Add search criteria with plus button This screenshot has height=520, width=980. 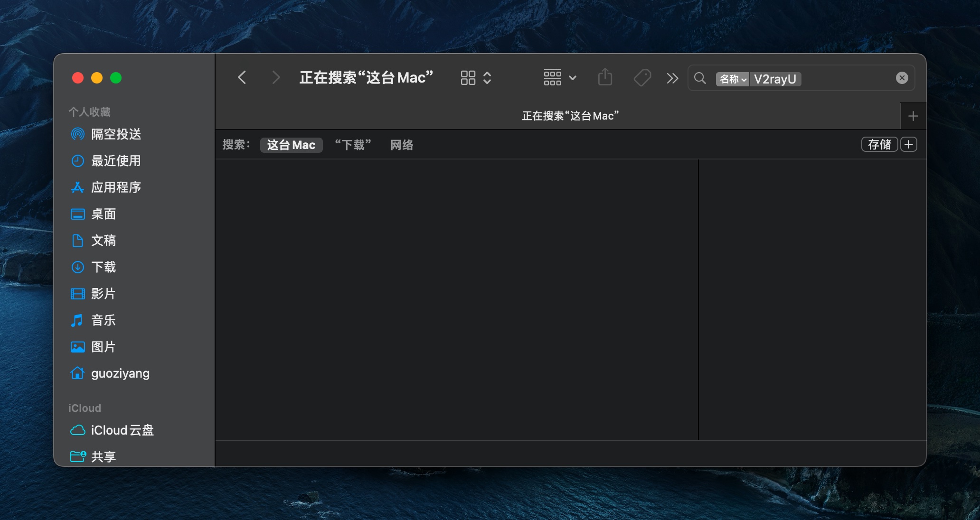tap(909, 144)
